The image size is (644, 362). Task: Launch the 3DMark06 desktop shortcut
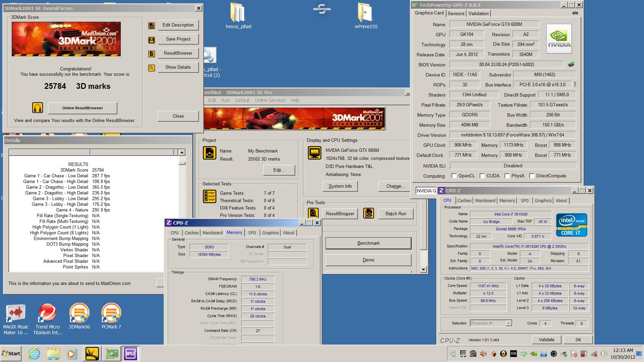click(79, 316)
